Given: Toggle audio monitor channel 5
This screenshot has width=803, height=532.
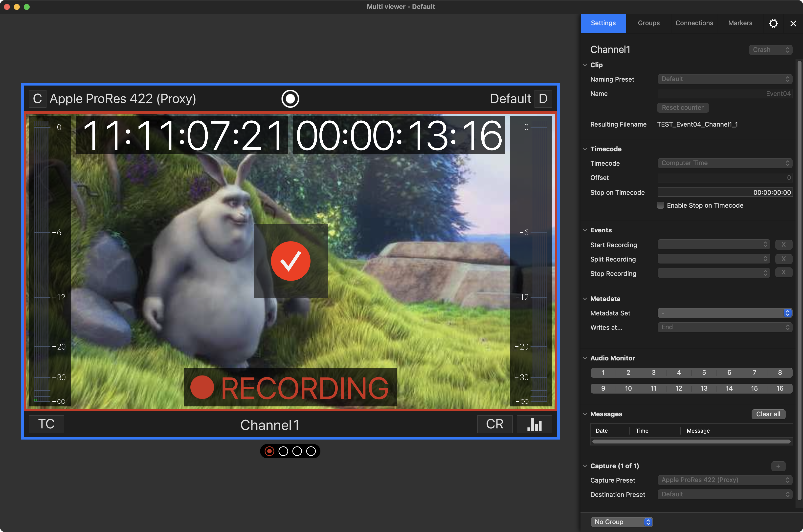Looking at the screenshot, I should [x=704, y=373].
